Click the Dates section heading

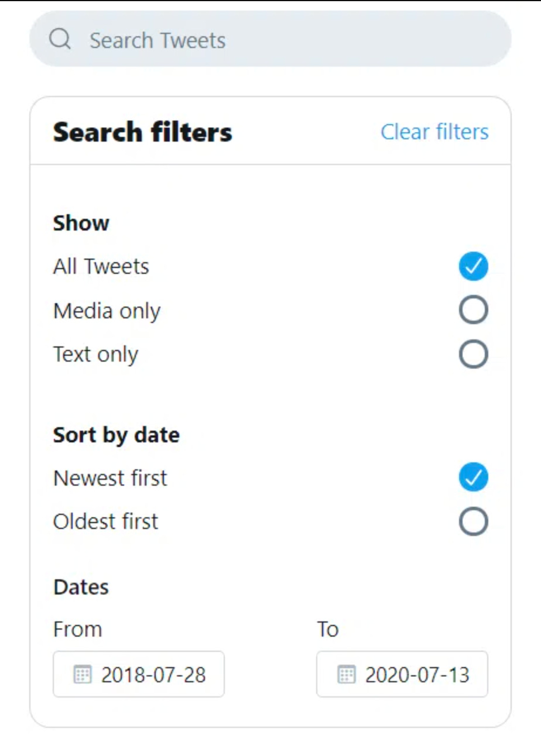click(81, 587)
